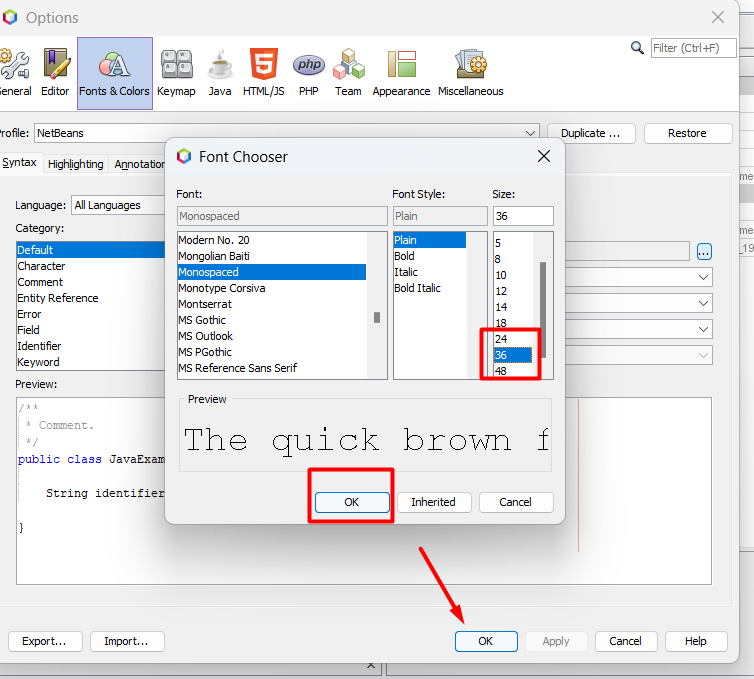Click the Filter search field
754x679 pixels.
click(x=693, y=48)
